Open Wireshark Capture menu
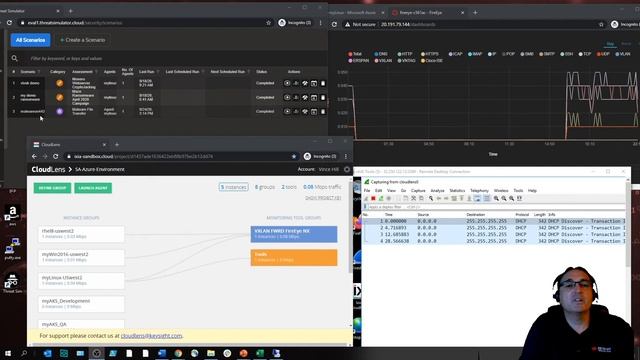The image size is (640, 360). point(418,191)
